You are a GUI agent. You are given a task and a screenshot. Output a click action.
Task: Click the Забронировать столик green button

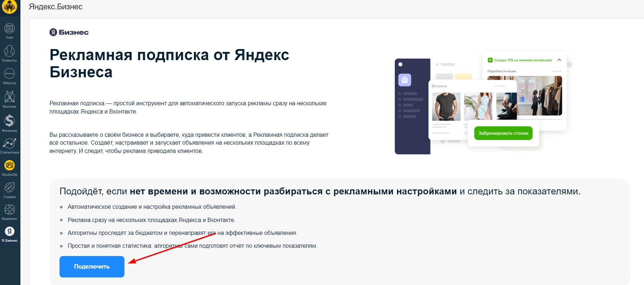pyautogui.click(x=503, y=133)
